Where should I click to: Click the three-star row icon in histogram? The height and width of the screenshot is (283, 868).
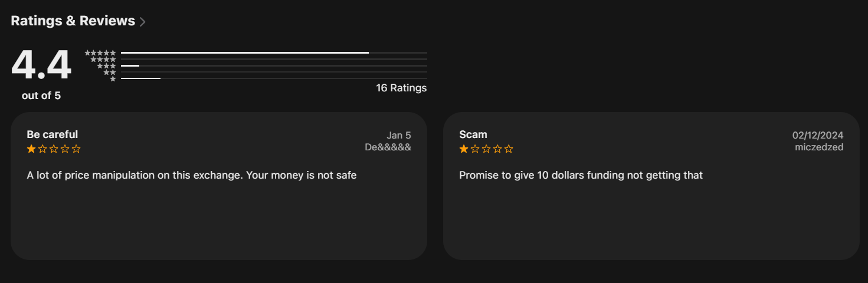[x=106, y=66]
